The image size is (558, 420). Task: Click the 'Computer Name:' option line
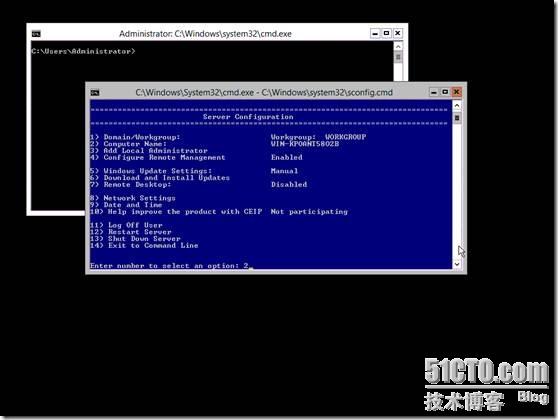pyautogui.click(x=128, y=144)
